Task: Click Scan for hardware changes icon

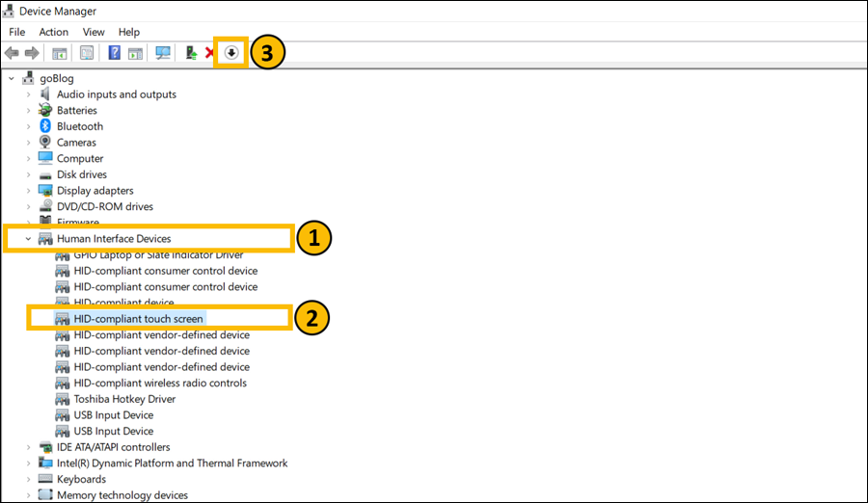Action: [x=162, y=52]
